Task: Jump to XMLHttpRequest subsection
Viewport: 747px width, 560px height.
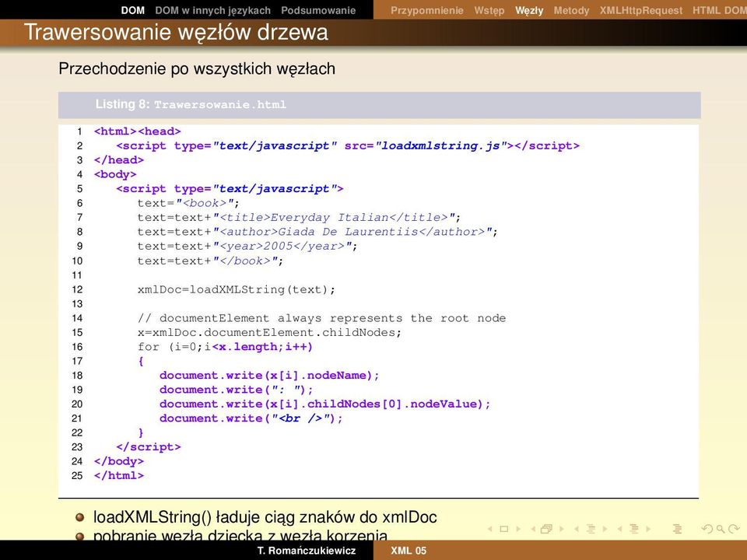Action: pyautogui.click(x=640, y=10)
